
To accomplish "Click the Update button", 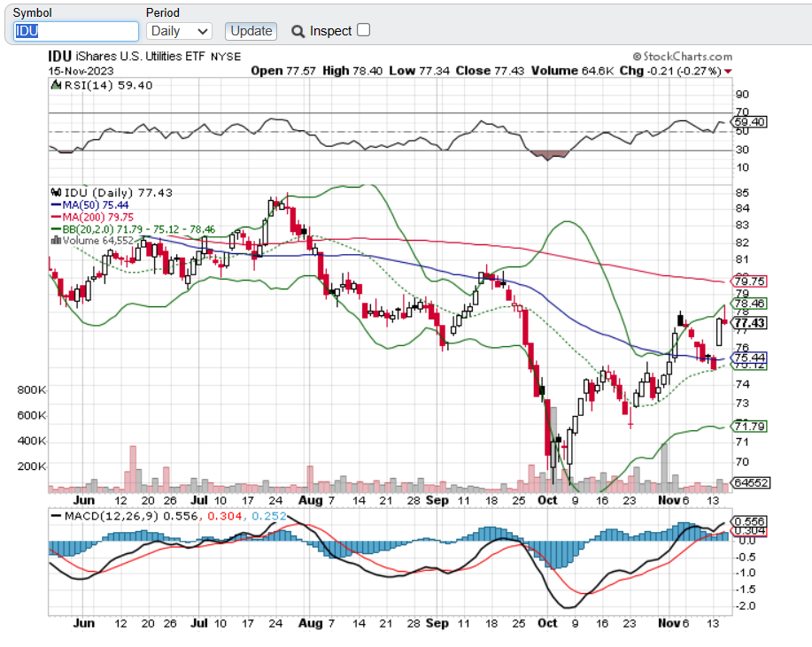I will tap(251, 31).
